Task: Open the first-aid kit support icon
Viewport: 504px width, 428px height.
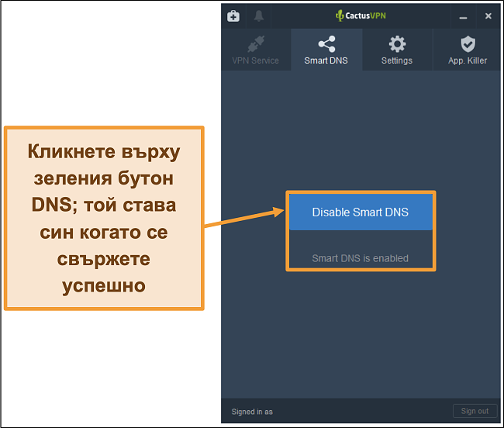Action: pyautogui.click(x=233, y=16)
